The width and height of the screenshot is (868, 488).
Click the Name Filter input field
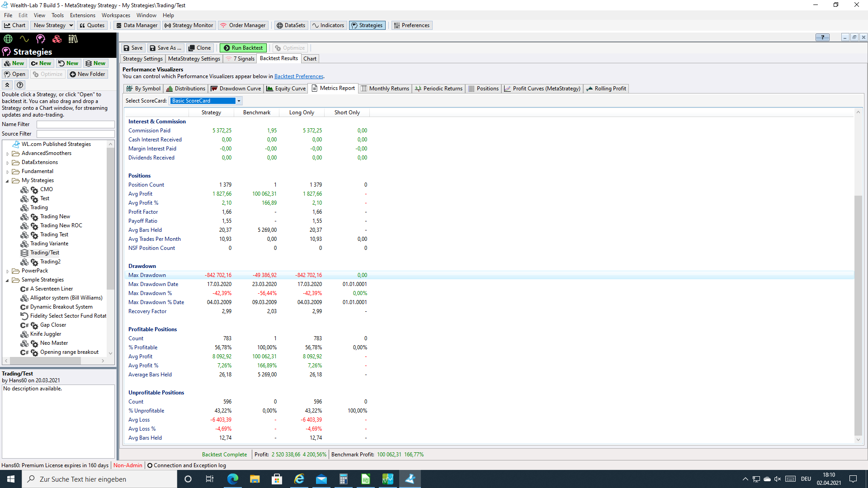pos(75,124)
